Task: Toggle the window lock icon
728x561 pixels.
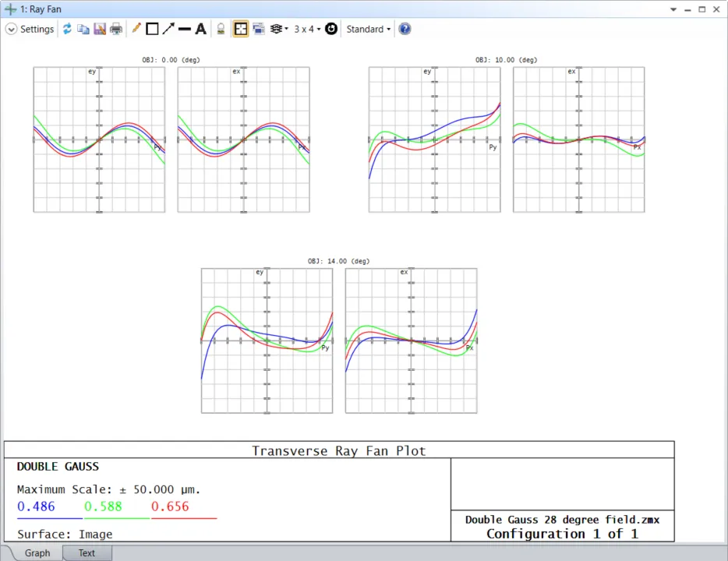Action: click(x=221, y=29)
